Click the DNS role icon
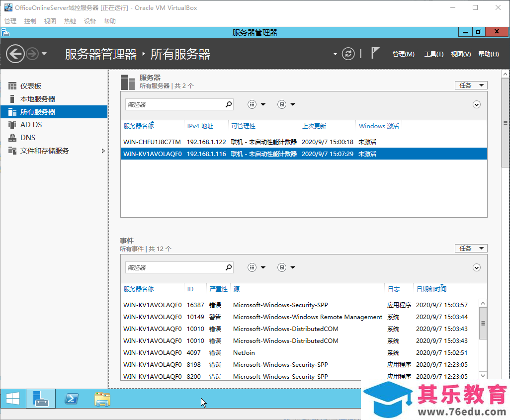Image resolution: width=510 pixels, height=420 pixels. (12, 138)
